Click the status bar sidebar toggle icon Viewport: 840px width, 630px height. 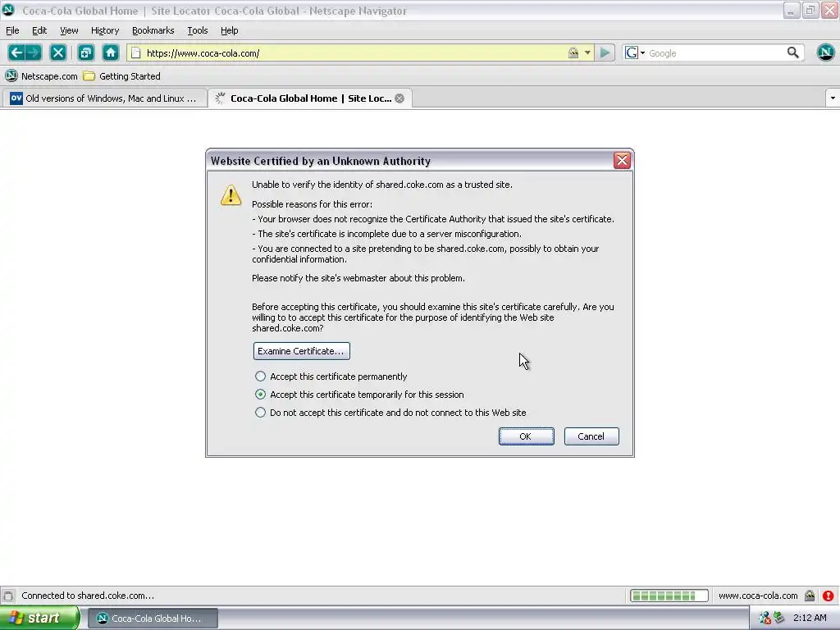click(x=8, y=596)
